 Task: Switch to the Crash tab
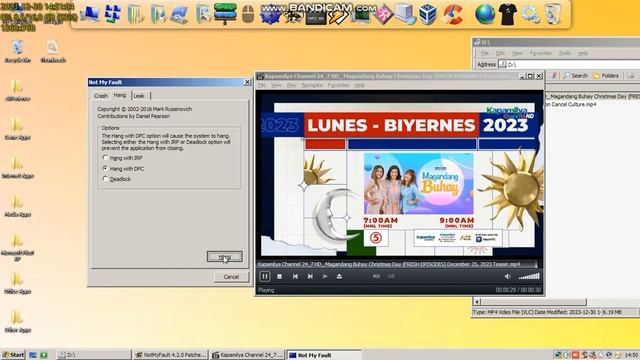pyautogui.click(x=101, y=96)
